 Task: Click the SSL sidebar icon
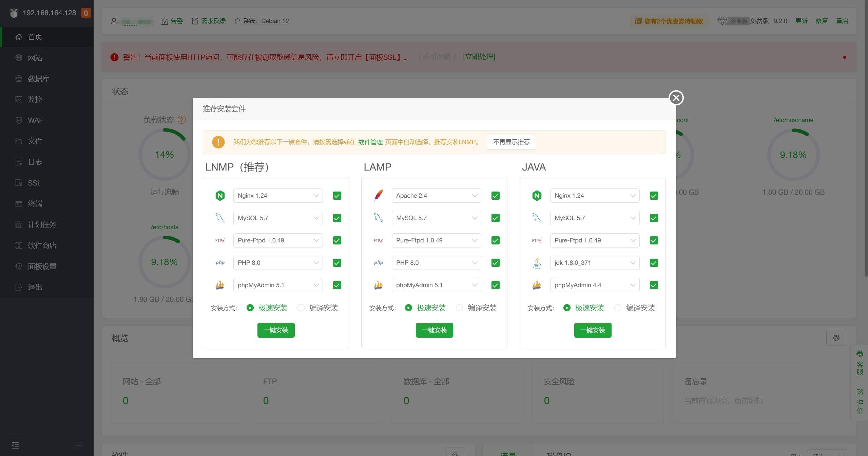pos(18,182)
